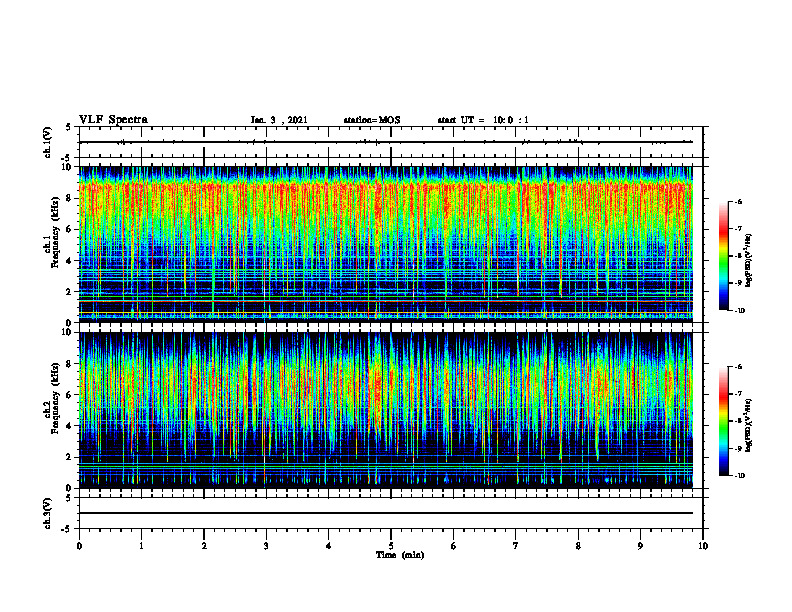Click the time axis tick label '10'

(703, 546)
